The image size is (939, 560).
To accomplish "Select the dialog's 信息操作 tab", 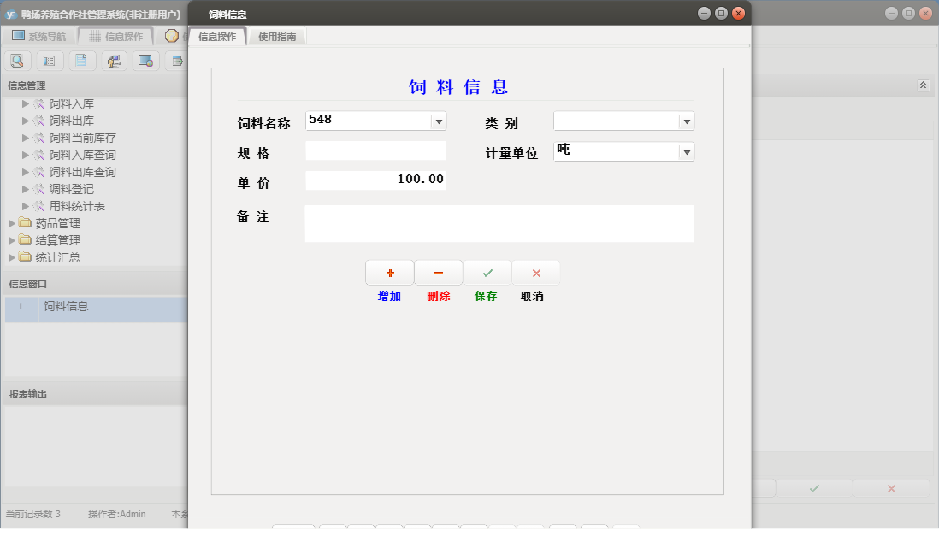I will coord(217,37).
